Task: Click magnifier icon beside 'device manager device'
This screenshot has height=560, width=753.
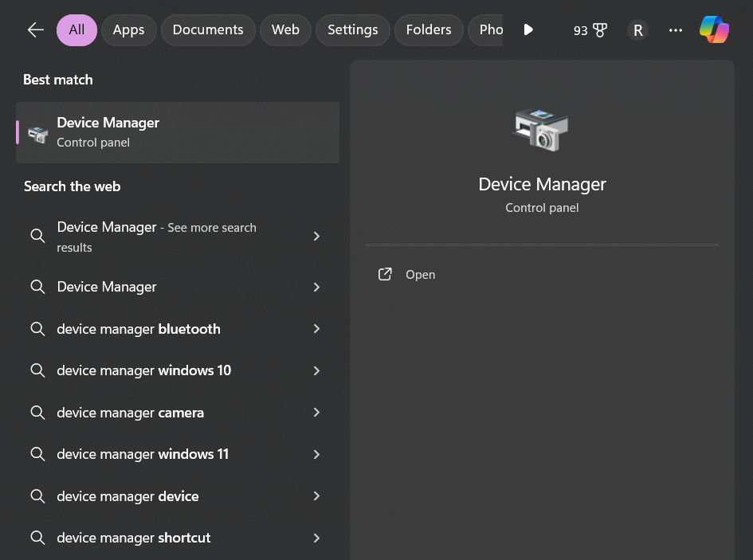Action: click(x=37, y=496)
